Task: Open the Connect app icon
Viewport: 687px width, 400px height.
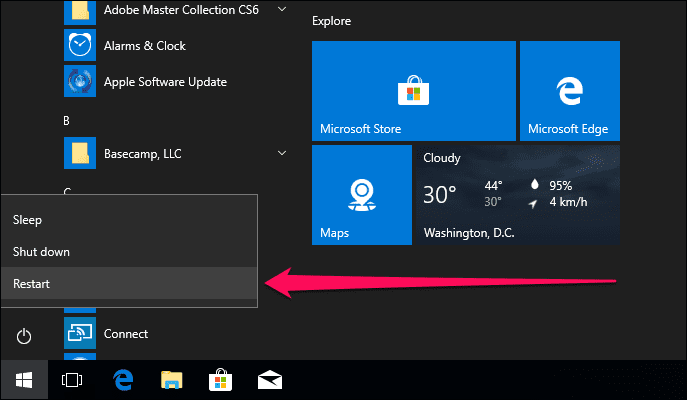Action: click(x=80, y=333)
